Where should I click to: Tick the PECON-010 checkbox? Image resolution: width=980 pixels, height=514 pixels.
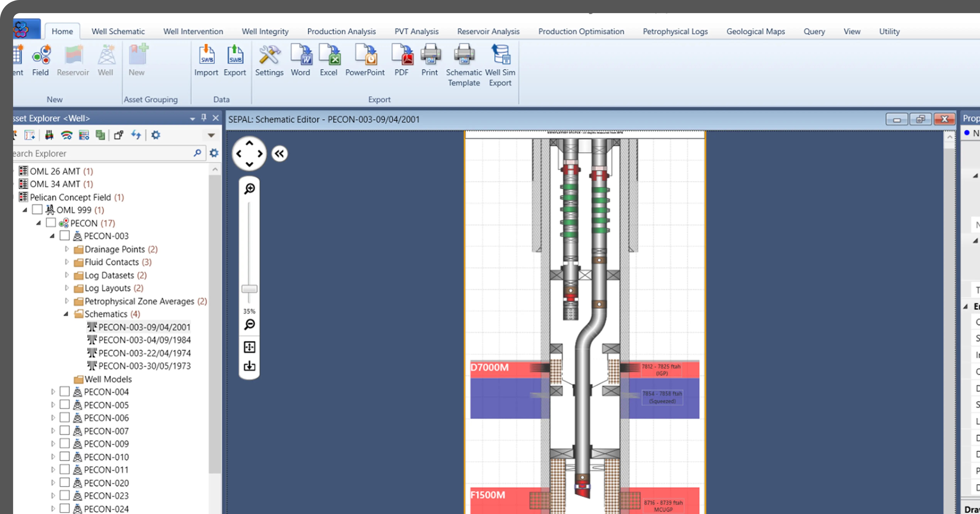pos(65,456)
